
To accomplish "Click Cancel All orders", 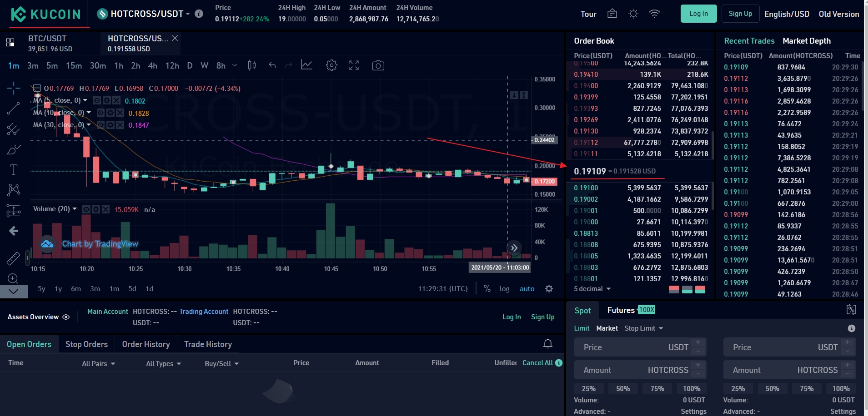I will pos(537,363).
